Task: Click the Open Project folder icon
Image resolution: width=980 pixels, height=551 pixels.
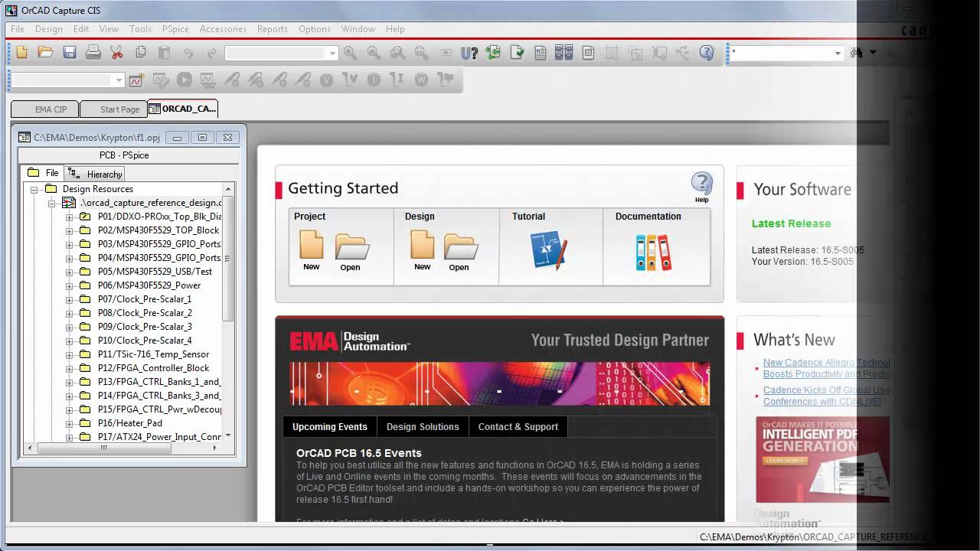Action: [351, 253]
